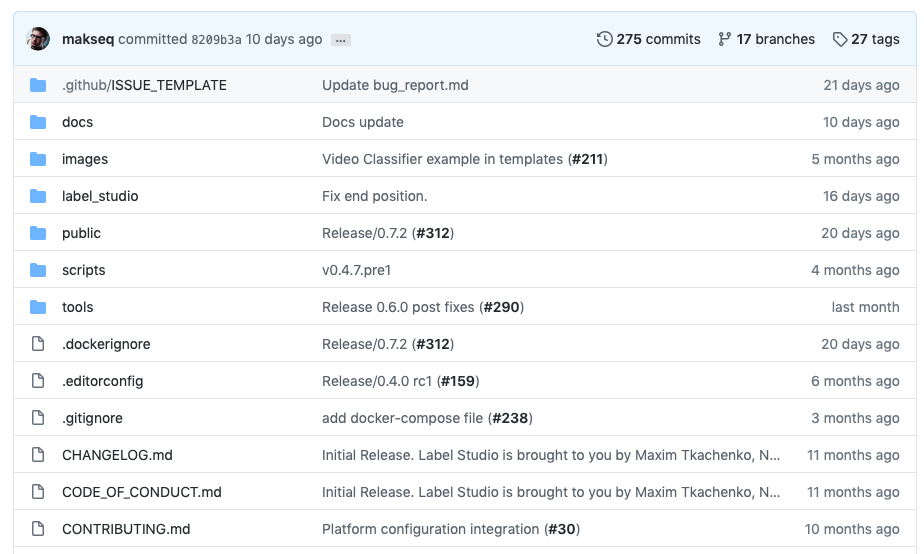Click folder icon for scripts

38,271
